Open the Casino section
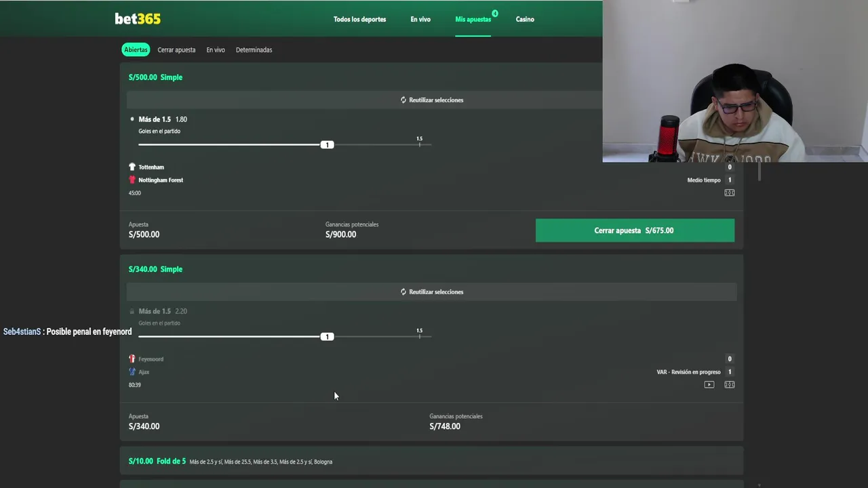Viewport: 868px width, 488px height. click(525, 19)
